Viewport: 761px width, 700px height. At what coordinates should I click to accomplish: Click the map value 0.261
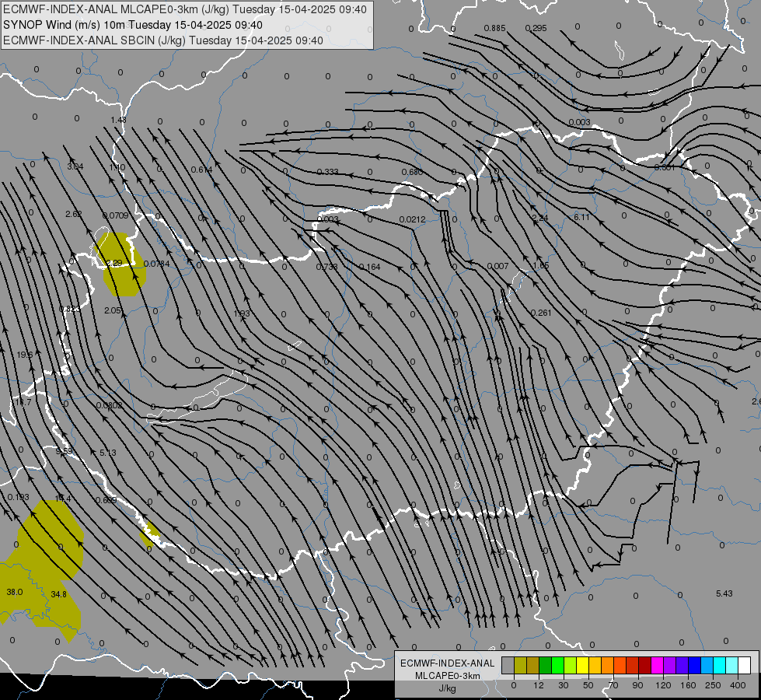[541, 313]
